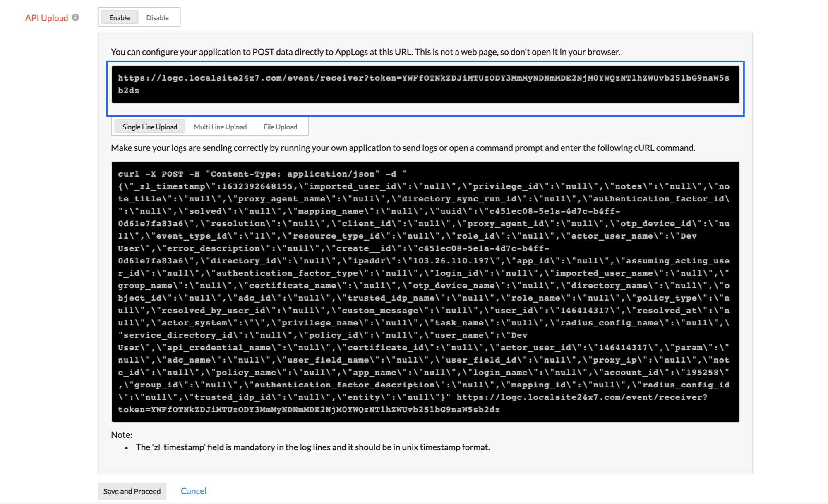Click the zl_timestamp mandatory field note bullet
Screen dimensions: 828x504
(x=312, y=447)
